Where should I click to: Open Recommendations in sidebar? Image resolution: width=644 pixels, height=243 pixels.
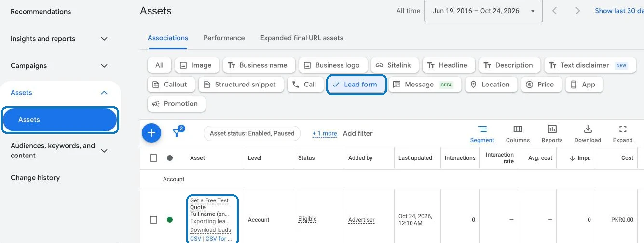pyautogui.click(x=41, y=12)
